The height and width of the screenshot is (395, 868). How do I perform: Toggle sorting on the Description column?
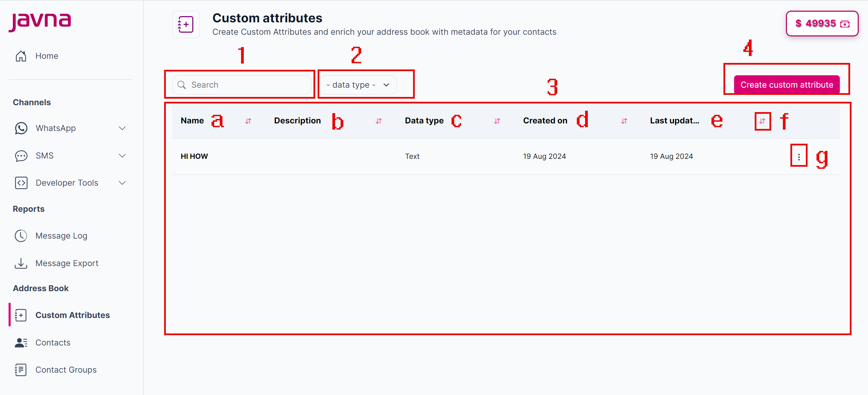378,121
